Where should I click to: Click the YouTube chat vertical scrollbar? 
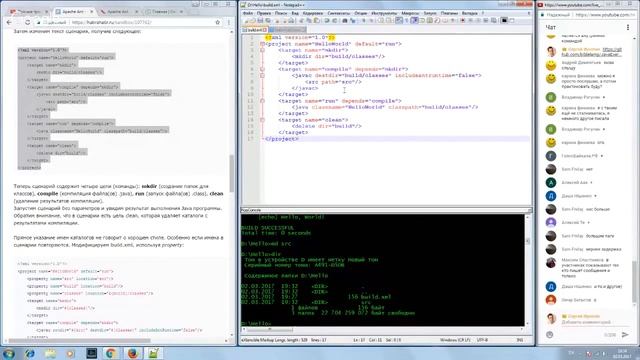pos(634,282)
